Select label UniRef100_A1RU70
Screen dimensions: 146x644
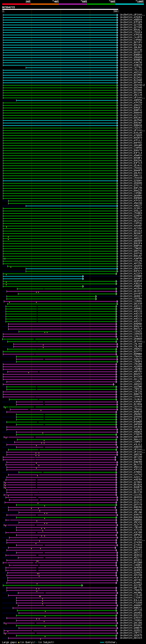click(131, 359)
